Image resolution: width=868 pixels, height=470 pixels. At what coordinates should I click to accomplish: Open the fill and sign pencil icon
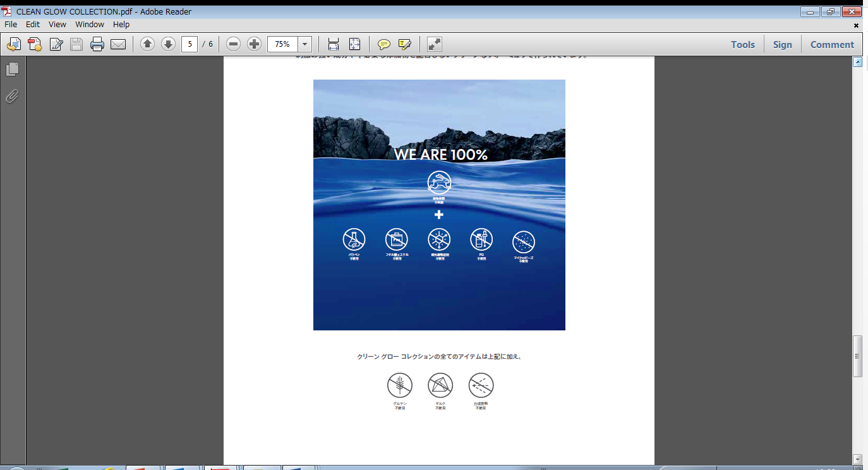pos(56,44)
